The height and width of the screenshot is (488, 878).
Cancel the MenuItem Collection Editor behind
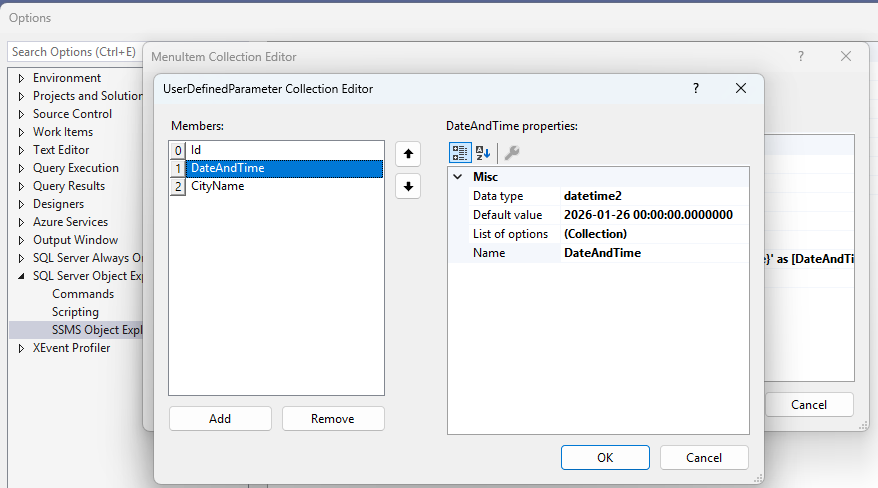pyautogui.click(x=809, y=405)
